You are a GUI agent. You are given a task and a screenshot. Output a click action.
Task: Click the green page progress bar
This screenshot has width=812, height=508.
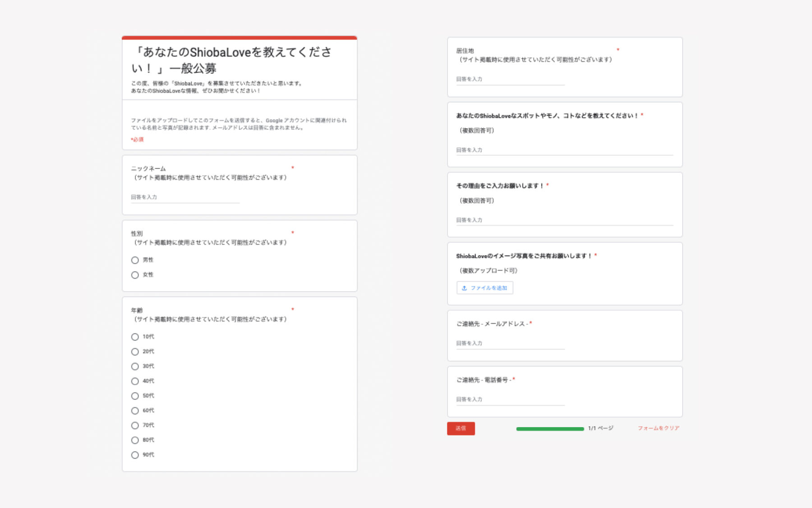click(550, 429)
